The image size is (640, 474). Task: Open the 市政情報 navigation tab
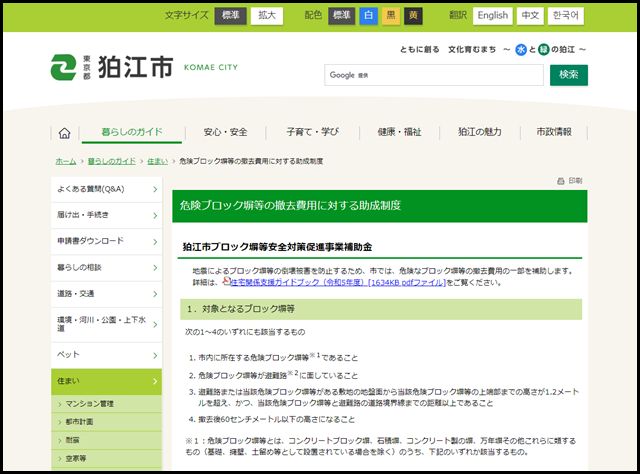click(554, 132)
